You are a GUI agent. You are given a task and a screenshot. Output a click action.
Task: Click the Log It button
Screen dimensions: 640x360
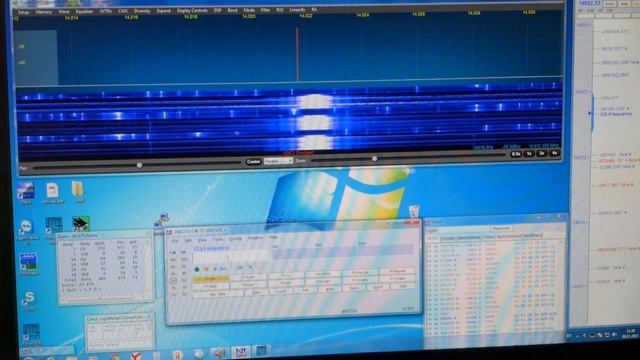280,291
